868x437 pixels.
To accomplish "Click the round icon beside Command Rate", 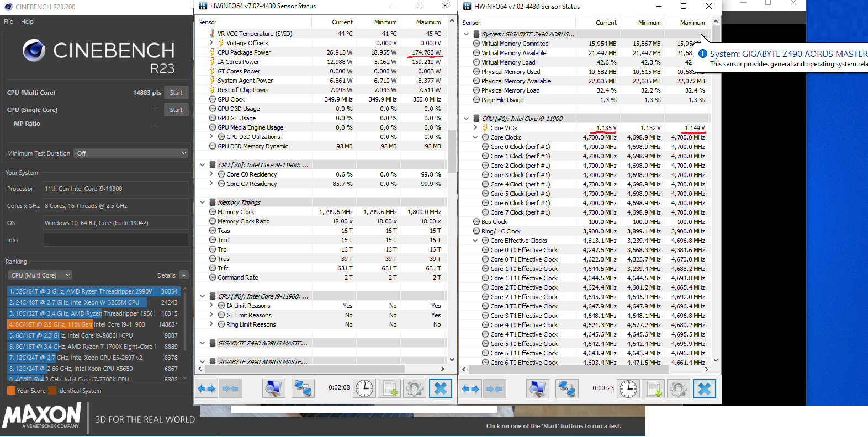I will click(213, 278).
